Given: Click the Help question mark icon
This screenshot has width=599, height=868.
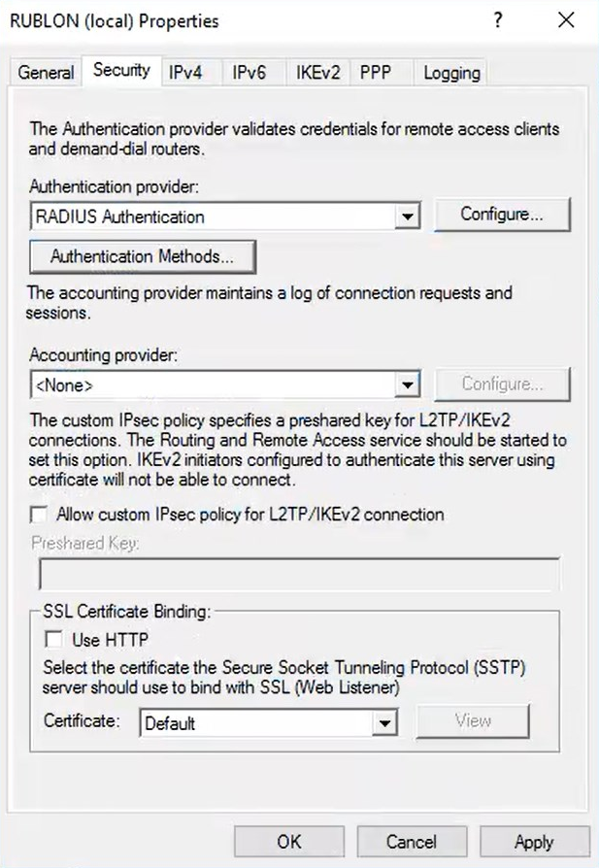Looking at the screenshot, I should [x=499, y=20].
